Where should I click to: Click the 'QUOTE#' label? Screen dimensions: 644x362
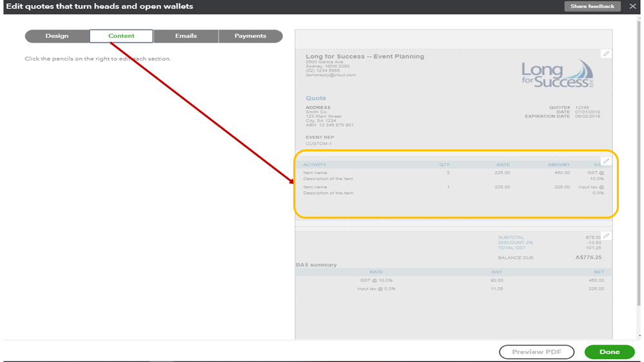click(560, 108)
